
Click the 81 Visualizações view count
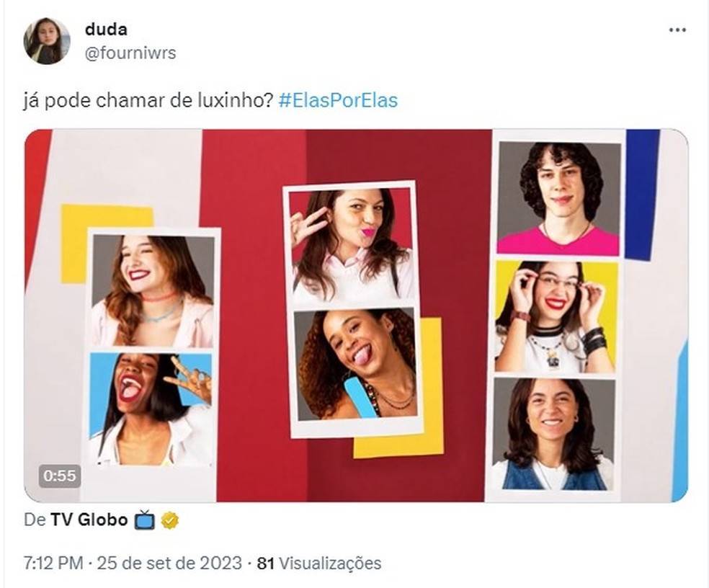[x=318, y=563]
